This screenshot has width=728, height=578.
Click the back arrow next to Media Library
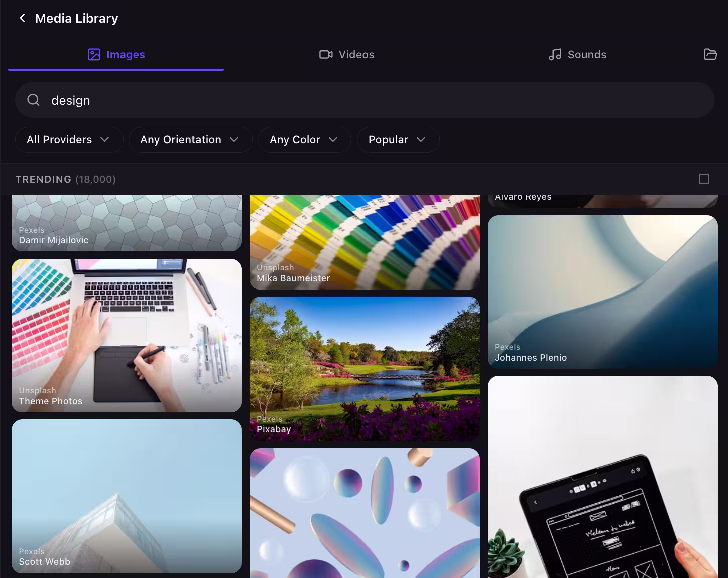click(x=23, y=18)
